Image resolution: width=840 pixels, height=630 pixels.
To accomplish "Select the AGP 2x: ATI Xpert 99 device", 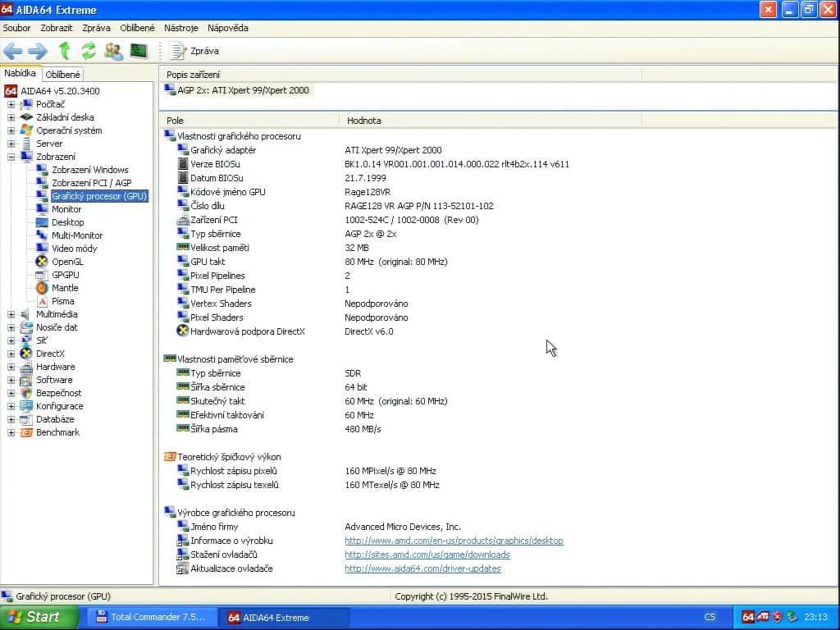I will (237, 90).
